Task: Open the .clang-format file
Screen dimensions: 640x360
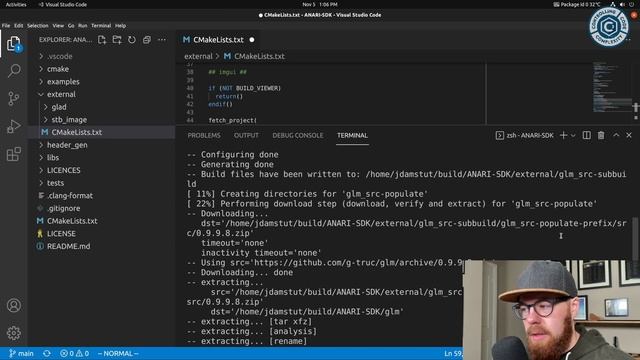Action: (x=101, y=196)
